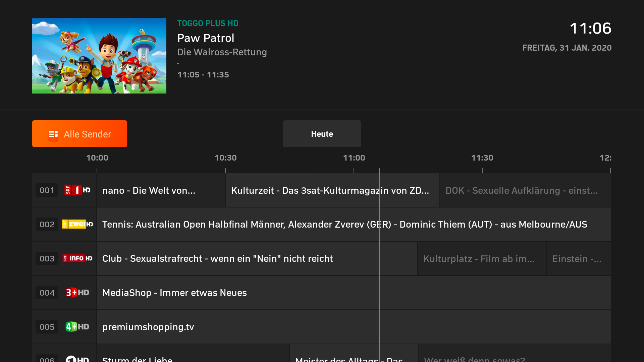
Task: Open Kulturplatz - Film ab im... program
Action: (x=482, y=259)
